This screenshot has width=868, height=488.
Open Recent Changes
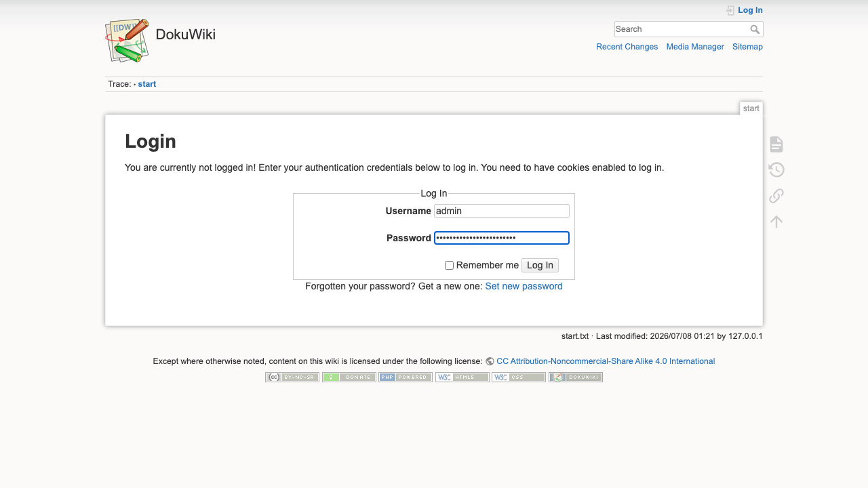pyautogui.click(x=627, y=47)
